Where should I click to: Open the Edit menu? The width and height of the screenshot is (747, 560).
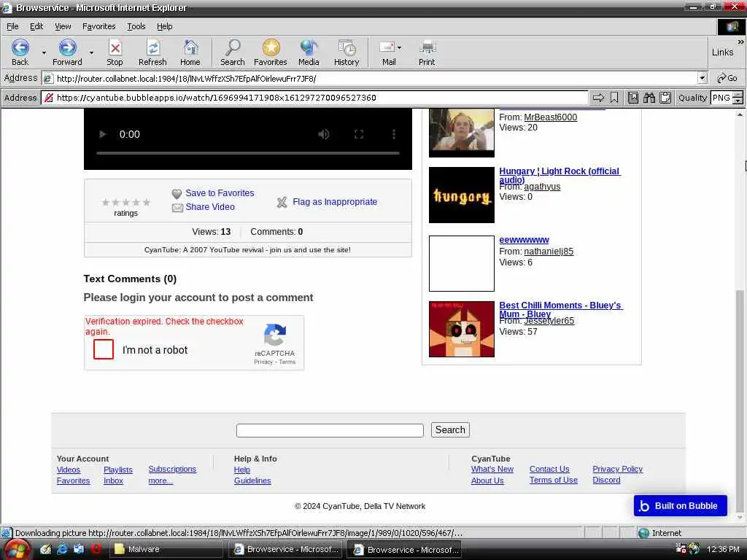coord(36,26)
